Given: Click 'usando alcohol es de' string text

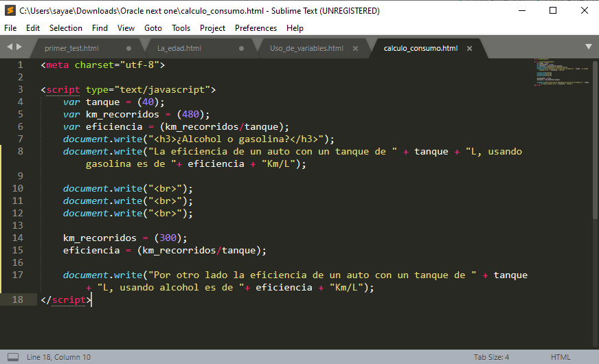Looking at the screenshot, I should click(176, 288).
